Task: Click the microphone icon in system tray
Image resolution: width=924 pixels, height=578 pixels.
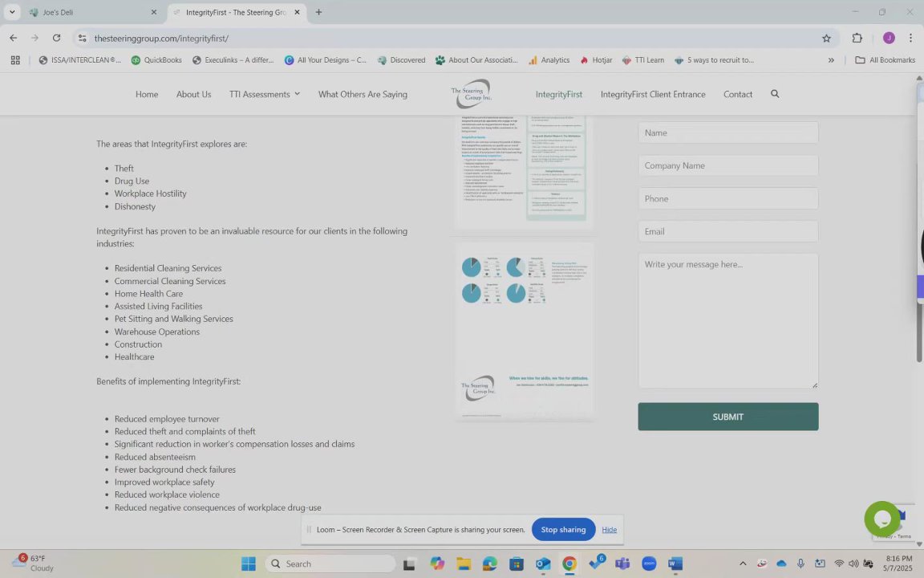Action: (x=800, y=564)
